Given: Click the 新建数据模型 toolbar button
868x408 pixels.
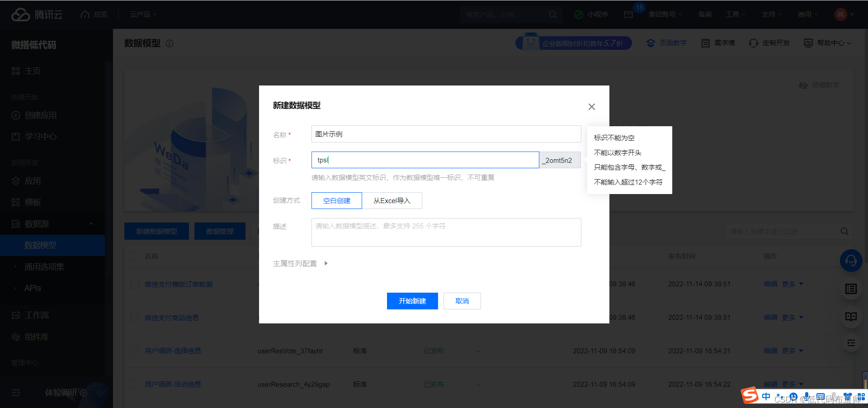Looking at the screenshot, I should 156,231.
